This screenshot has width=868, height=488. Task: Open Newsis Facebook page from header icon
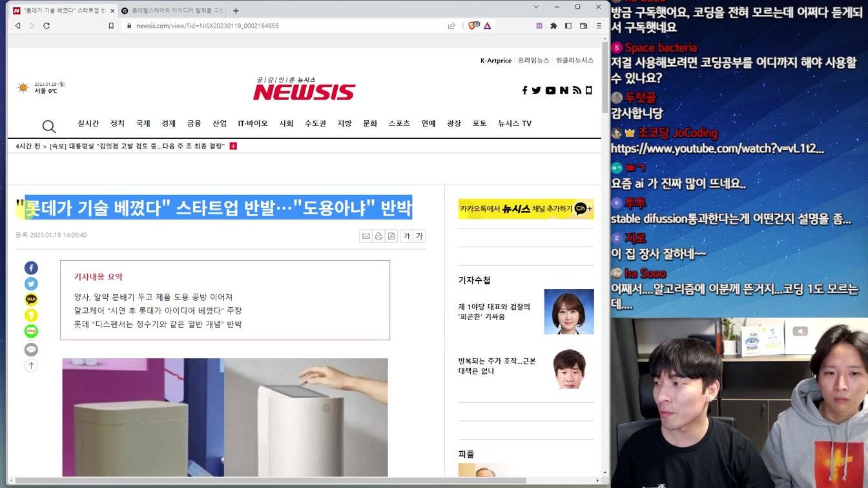point(524,91)
